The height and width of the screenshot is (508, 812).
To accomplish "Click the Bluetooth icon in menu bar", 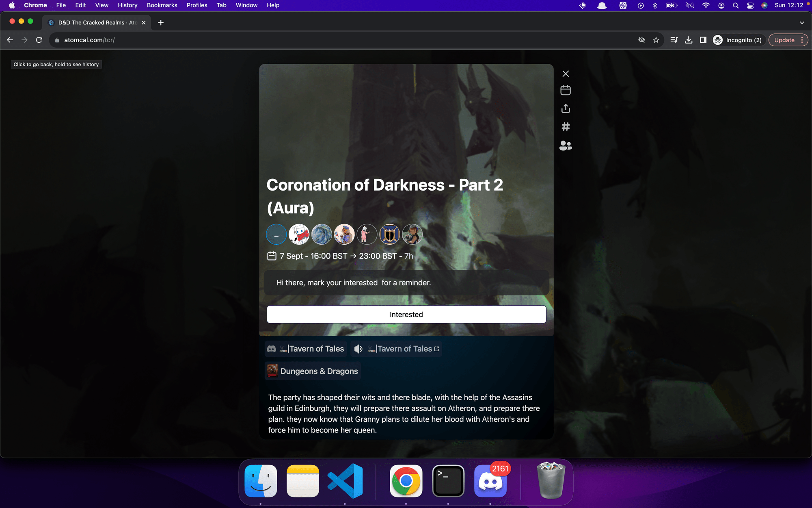I will coord(655,5).
